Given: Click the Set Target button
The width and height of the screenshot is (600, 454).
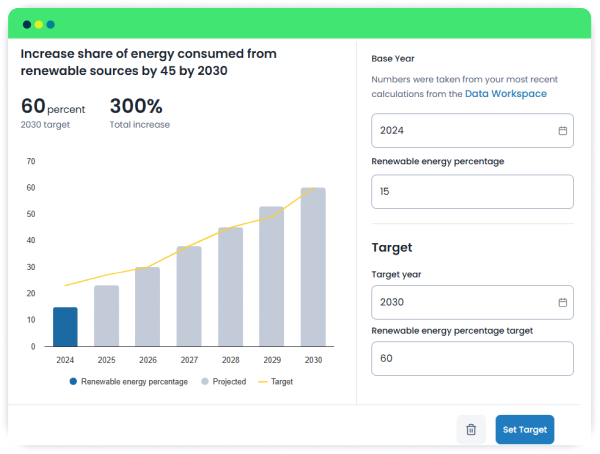Looking at the screenshot, I should [x=525, y=430].
